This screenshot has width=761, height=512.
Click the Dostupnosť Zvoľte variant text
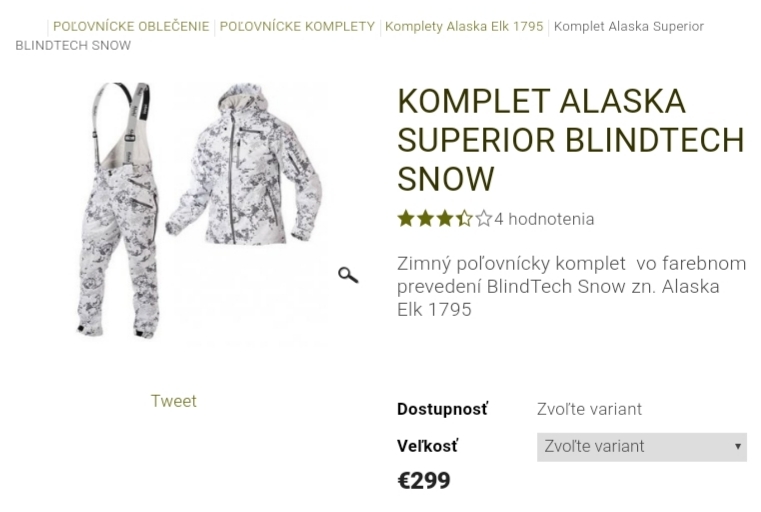click(x=589, y=409)
